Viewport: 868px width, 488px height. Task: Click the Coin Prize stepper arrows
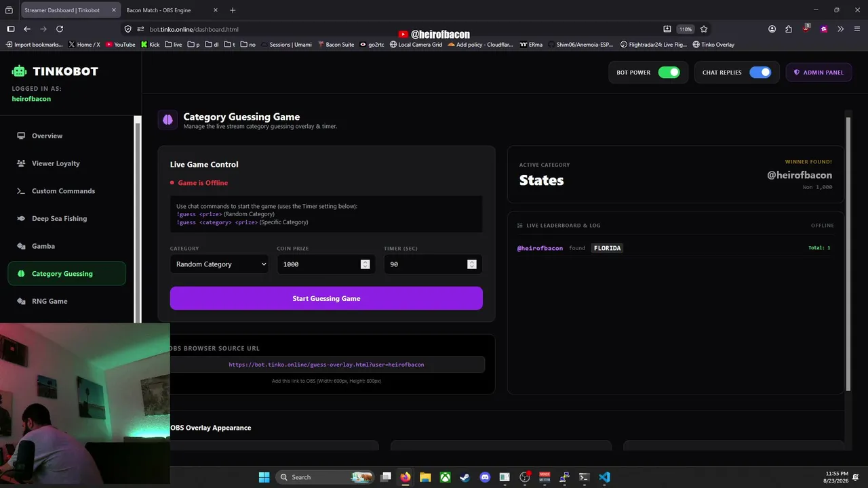pos(365,264)
